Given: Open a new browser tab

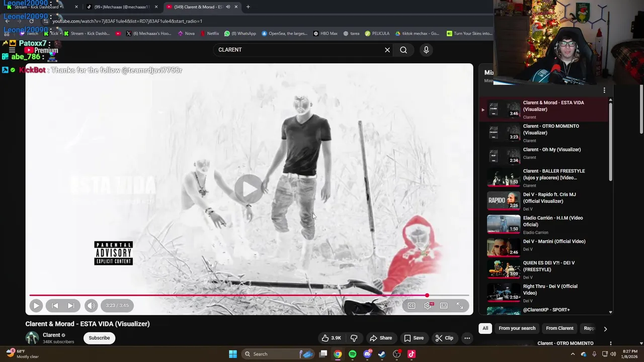Looking at the screenshot, I should tap(248, 7).
